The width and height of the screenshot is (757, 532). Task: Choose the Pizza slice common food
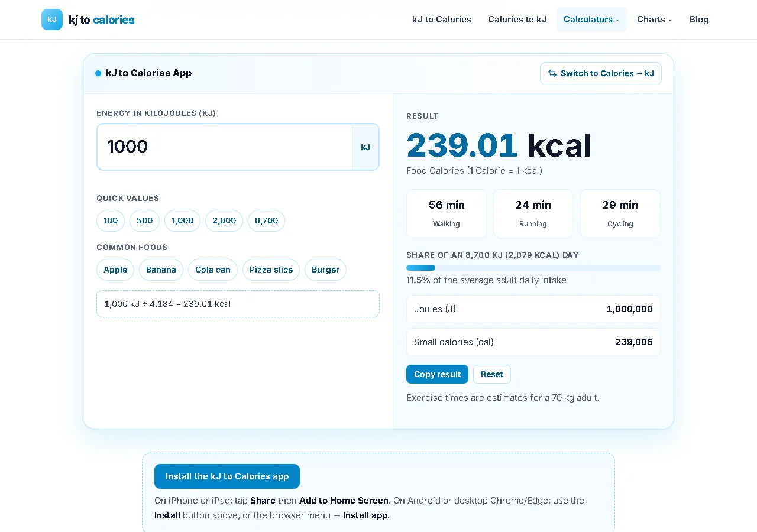pos(271,270)
